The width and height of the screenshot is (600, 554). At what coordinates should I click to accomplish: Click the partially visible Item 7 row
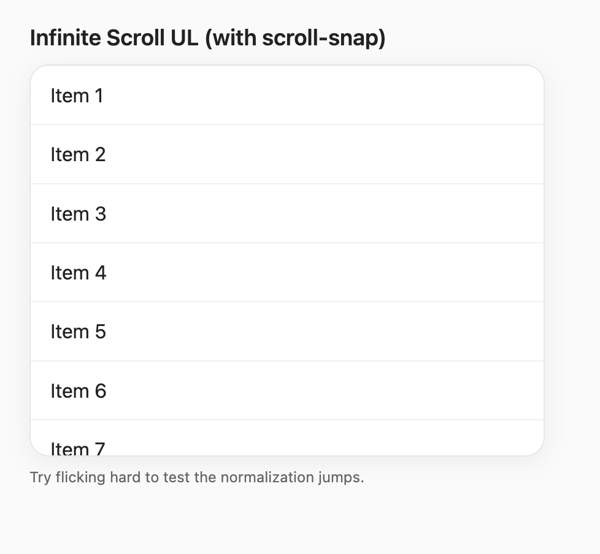(287, 438)
